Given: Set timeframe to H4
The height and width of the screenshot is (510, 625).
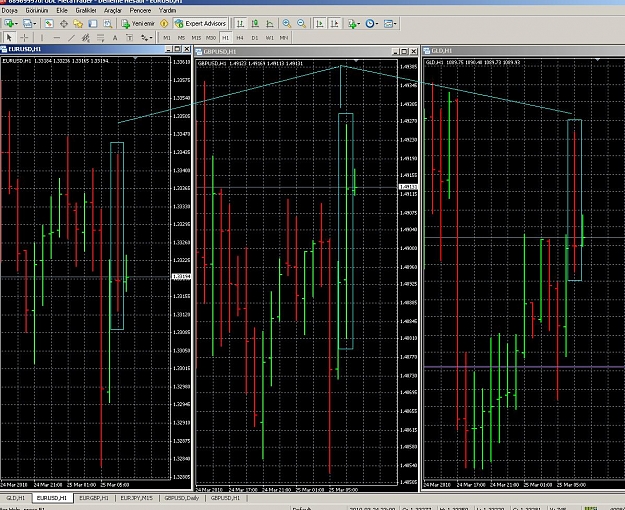Looking at the screenshot, I should point(240,38).
